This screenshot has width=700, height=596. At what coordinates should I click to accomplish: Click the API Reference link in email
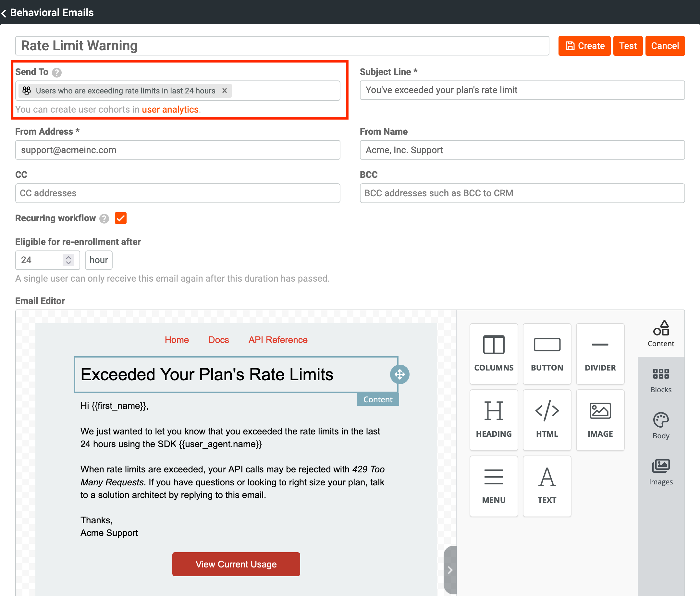click(278, 340)
